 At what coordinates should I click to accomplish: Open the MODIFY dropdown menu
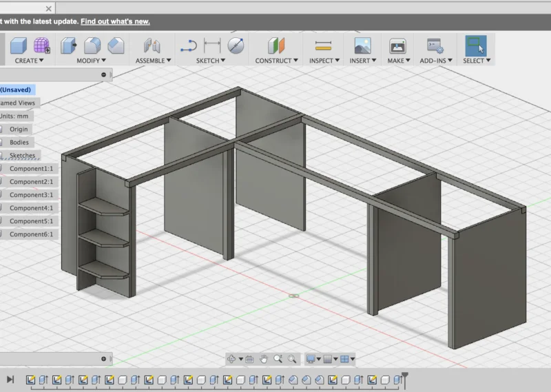[x=92, y=61]
